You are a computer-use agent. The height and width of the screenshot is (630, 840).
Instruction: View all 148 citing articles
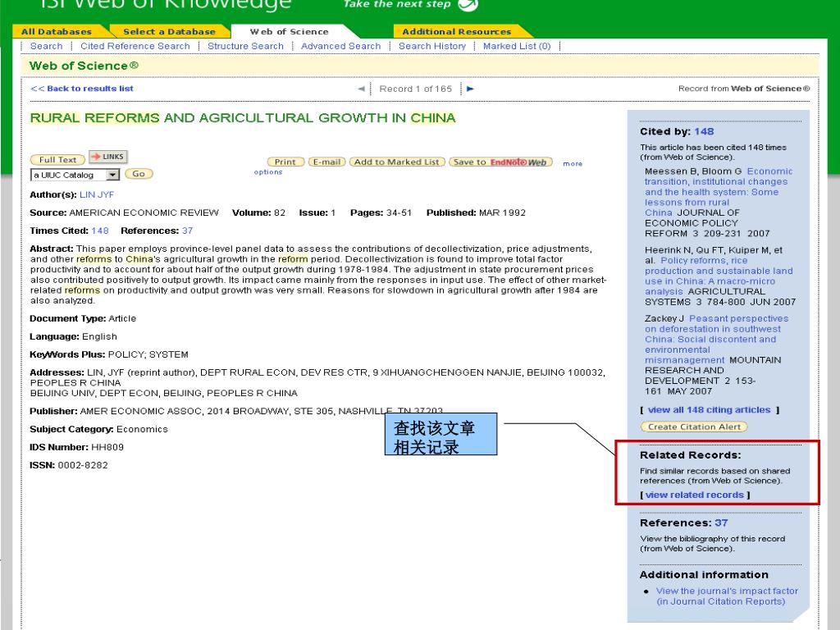click(x=709, y=410)
